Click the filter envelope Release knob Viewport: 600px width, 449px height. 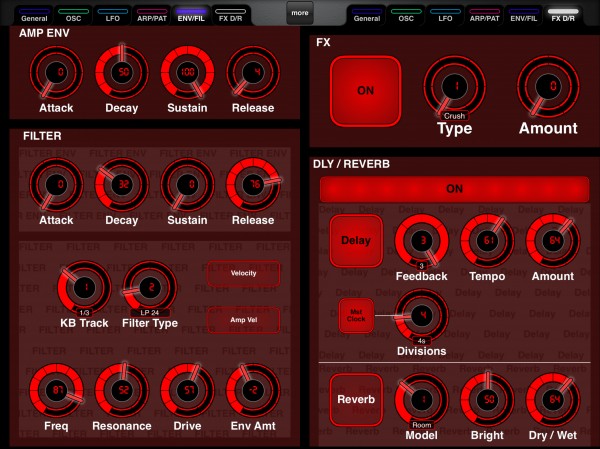pos(253,184)
